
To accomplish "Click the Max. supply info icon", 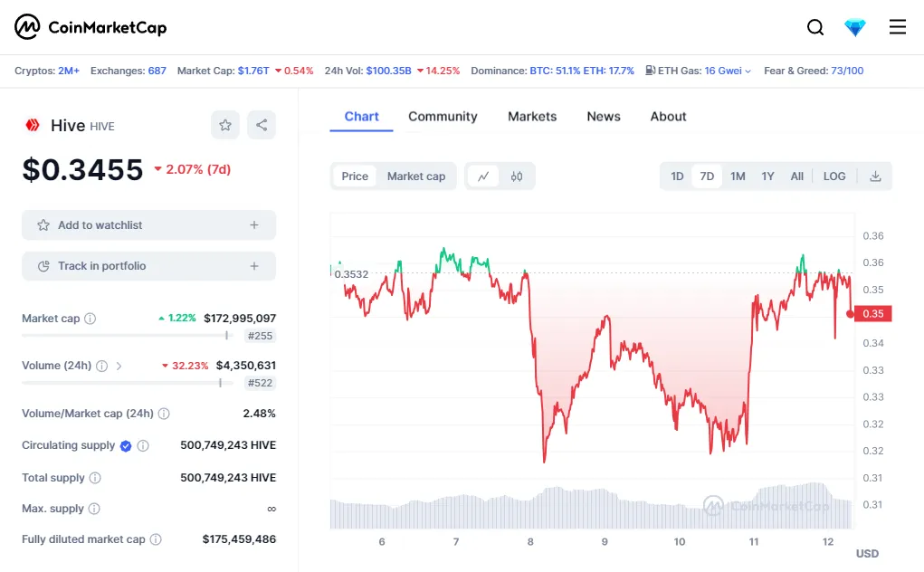I will [94, 509].
